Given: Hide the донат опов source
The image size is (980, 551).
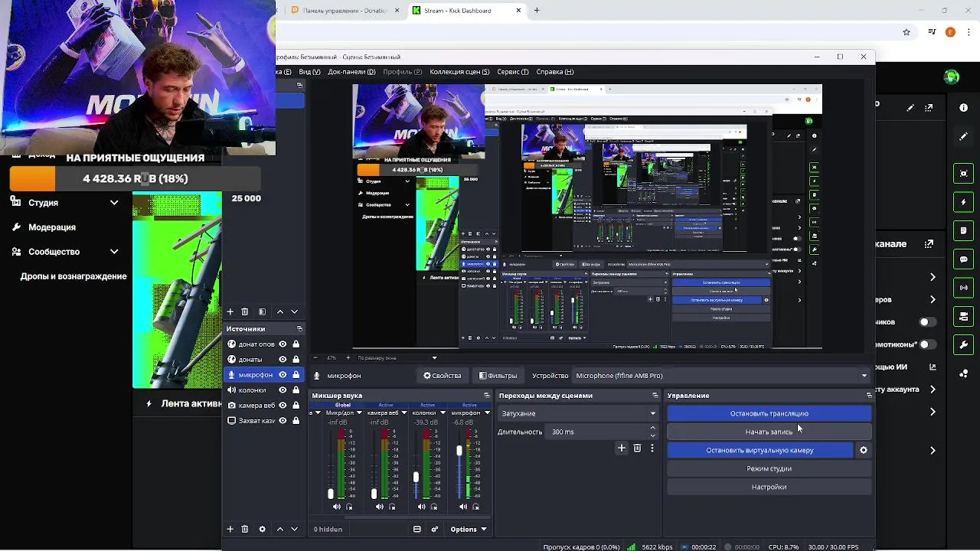Looking at the screenshot, I should (283, 344).
